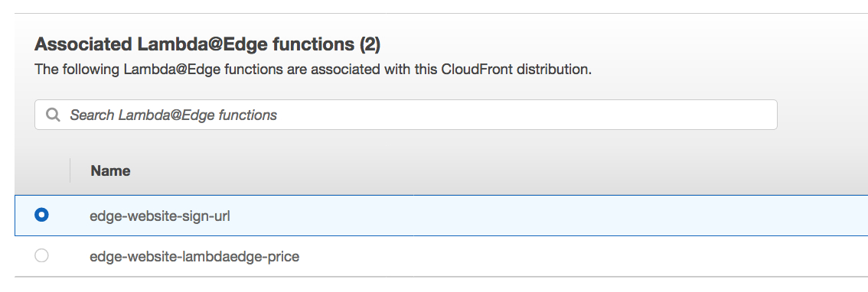Screen dimensions: 868x292
Task: Click the highlighted edge-website-sign-url table row
Action: (441, 216)
